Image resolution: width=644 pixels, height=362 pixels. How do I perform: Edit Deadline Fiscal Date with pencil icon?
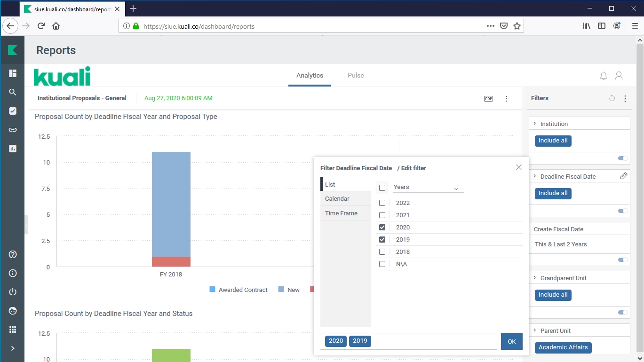pos(624,176)
